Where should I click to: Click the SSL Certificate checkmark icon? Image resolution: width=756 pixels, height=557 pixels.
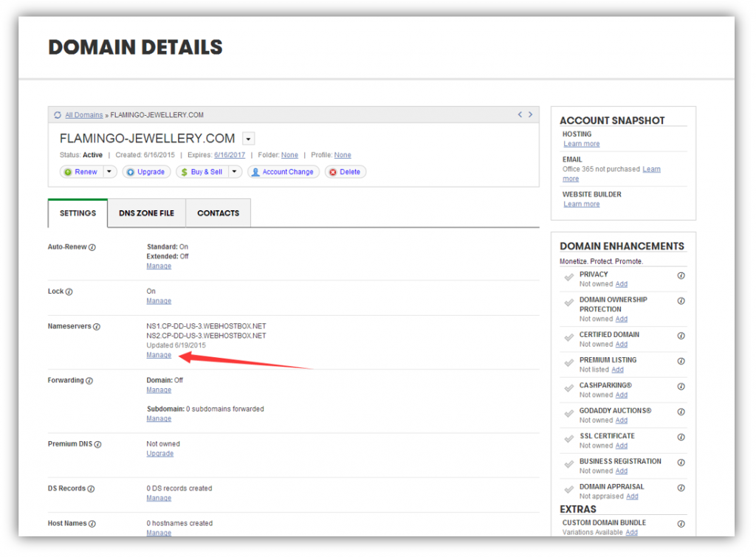[569, 439]
